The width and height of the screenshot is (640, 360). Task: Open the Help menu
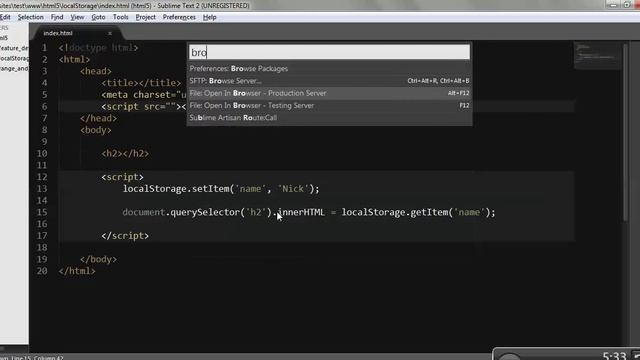point(209,17)
